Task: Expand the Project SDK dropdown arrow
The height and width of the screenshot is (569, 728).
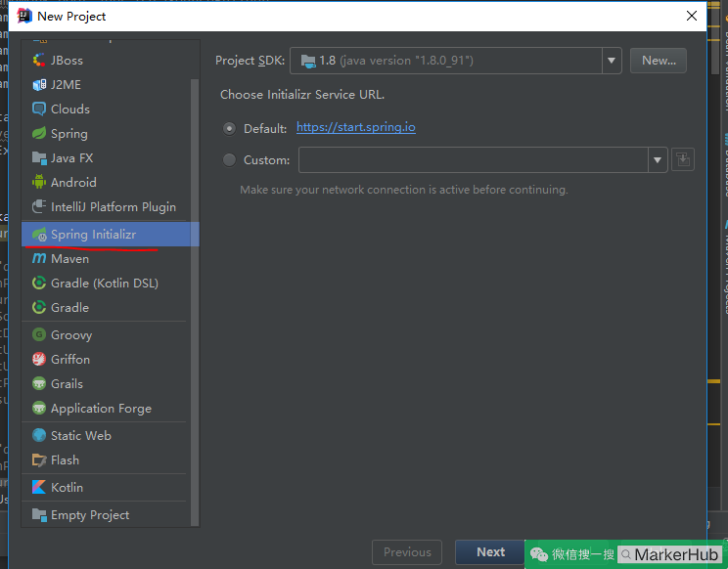Action: (612, 61)
